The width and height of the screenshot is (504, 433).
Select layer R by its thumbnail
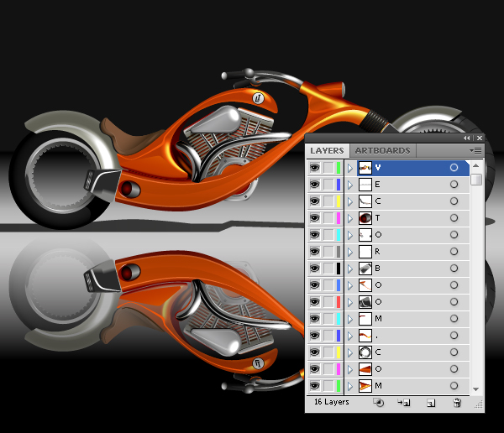point(365,251)
